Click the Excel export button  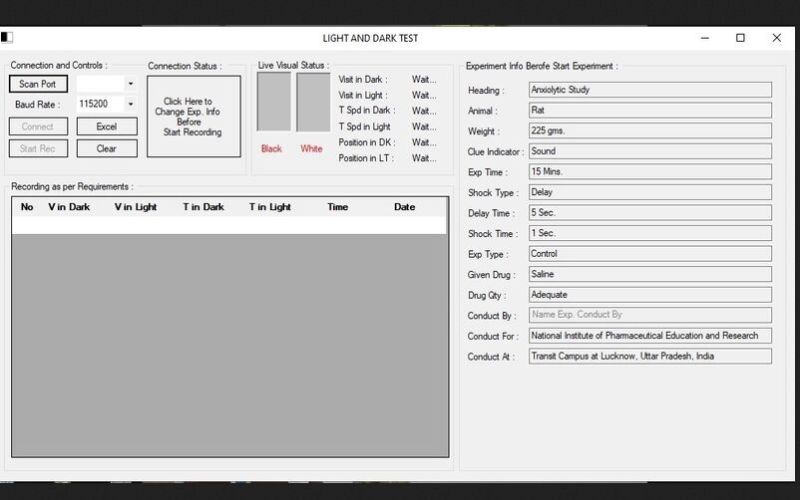coord(106,127)
